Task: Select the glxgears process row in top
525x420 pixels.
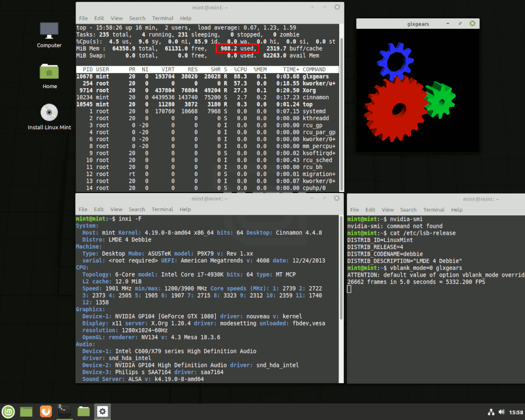Action: coord(207,76)
